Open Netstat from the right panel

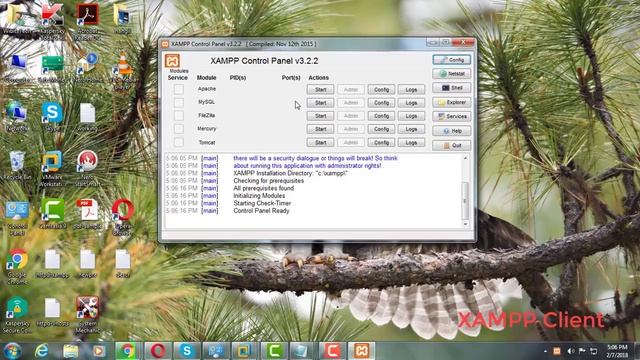tap(451, 74)
